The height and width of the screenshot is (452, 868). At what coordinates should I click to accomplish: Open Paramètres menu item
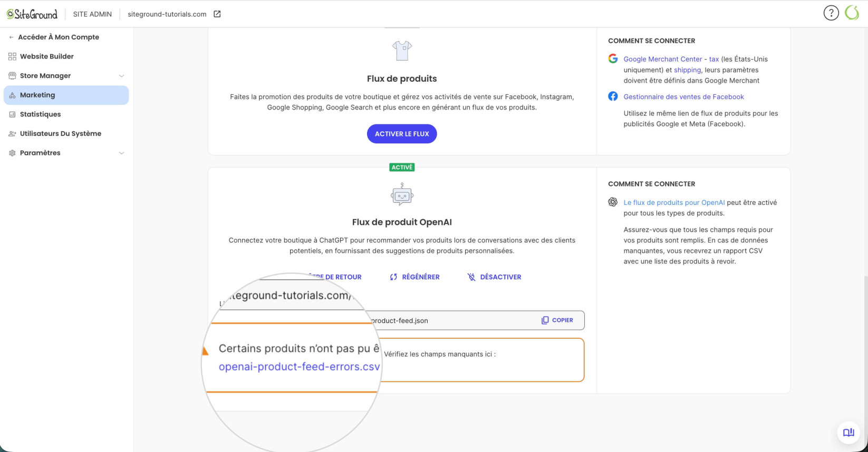click(x=40, y=153)
